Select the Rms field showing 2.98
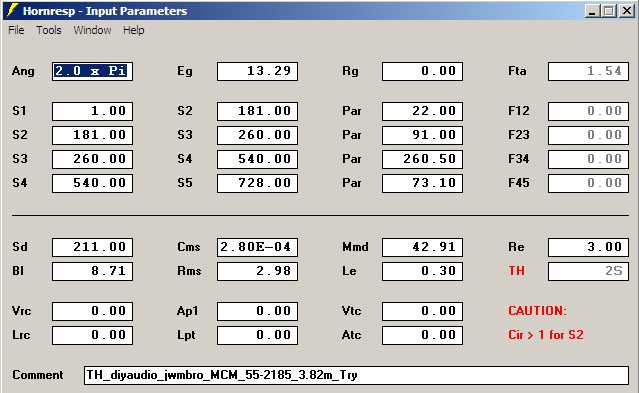 (258, 271)
